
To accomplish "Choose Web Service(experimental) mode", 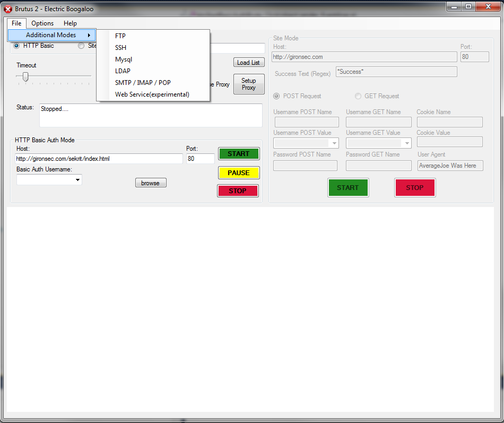I will [x=152, y=94].
